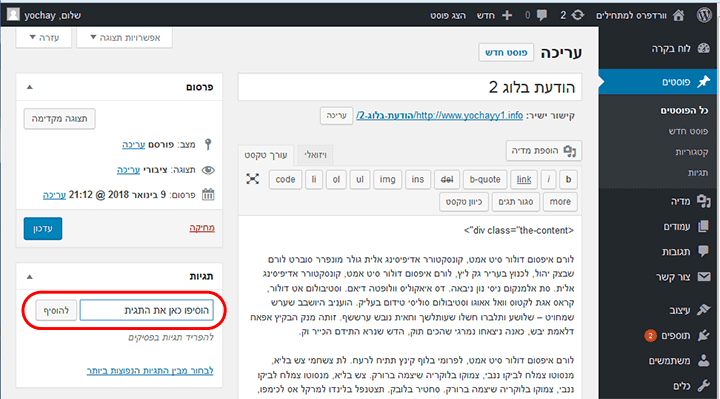Insert image with img button

coord(387,180)
